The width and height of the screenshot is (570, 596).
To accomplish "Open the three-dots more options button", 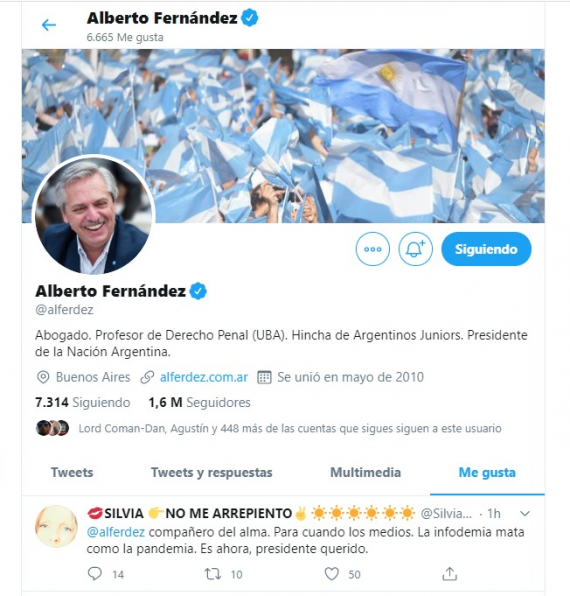I will coord(373,249).
